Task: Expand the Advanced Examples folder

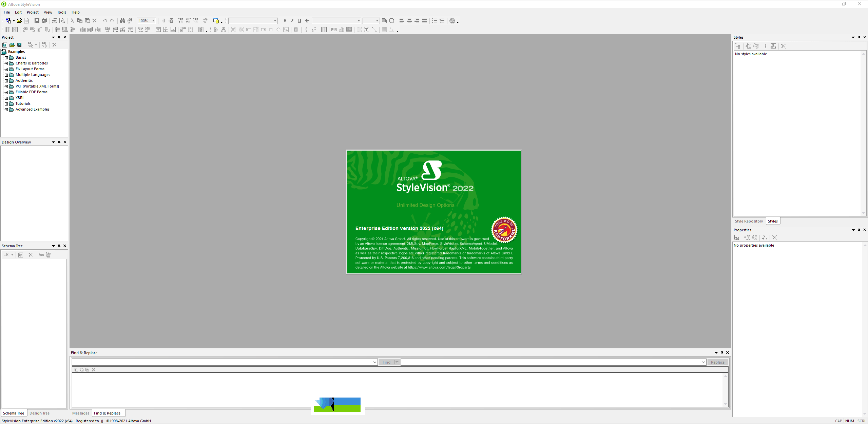Action: click(x=6, y=110)
